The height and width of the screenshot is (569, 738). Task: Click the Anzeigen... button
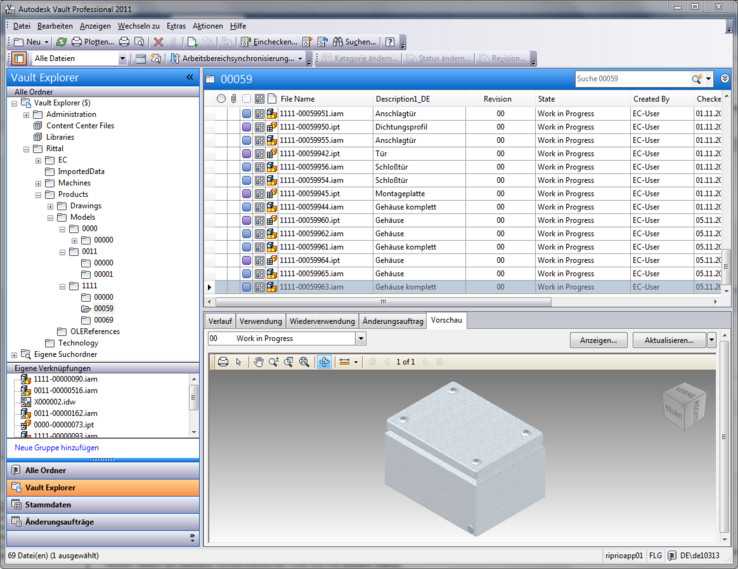pyautogui.click(x=598, y=340)
